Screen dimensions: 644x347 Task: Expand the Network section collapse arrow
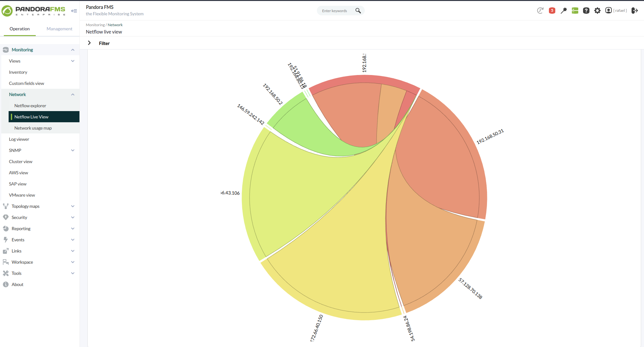click(72, 94)
